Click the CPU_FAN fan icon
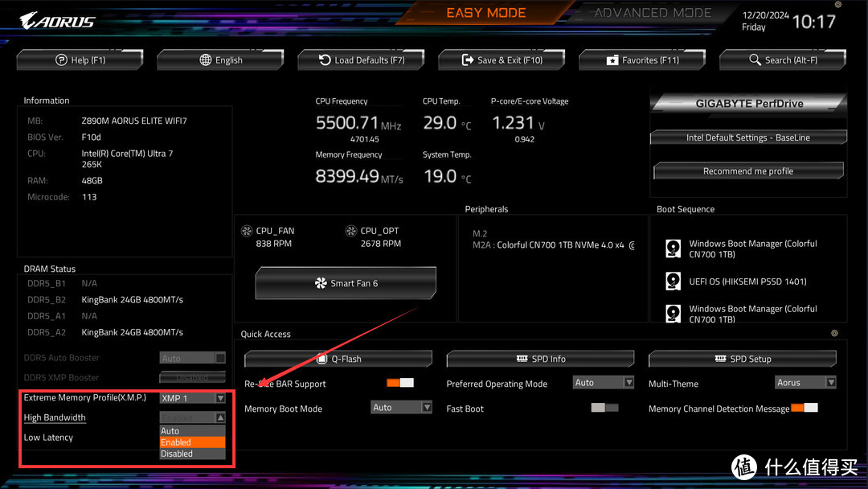Viewport: 868px width, 489px height. pos(247,231)
